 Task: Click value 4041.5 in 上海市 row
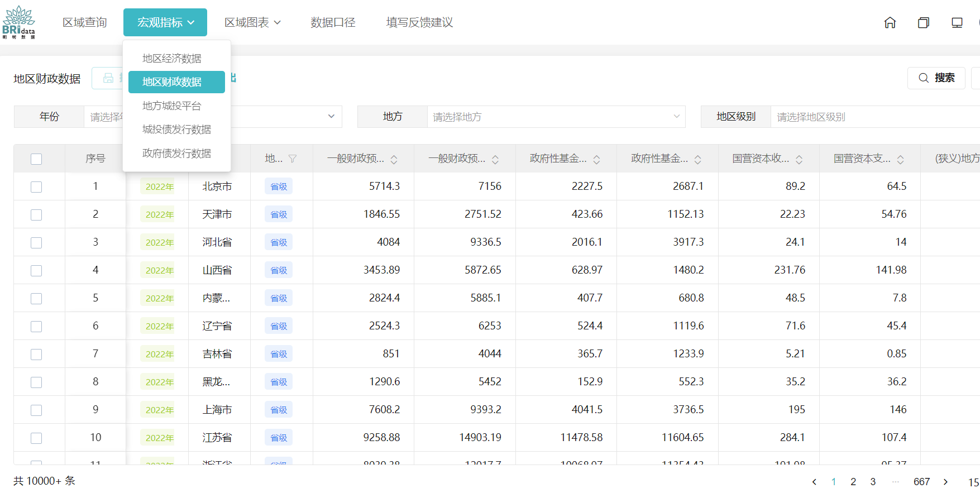(587, 410)
